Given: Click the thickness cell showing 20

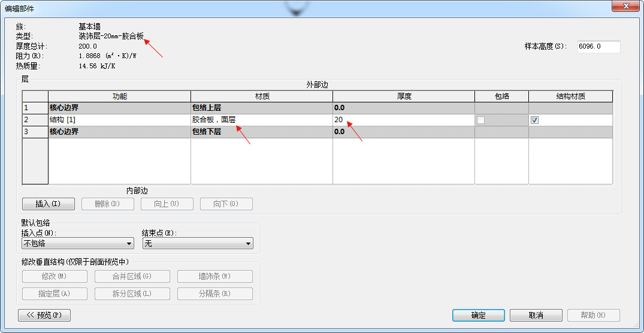Looking at the screenshot, I should coord(403,120).
